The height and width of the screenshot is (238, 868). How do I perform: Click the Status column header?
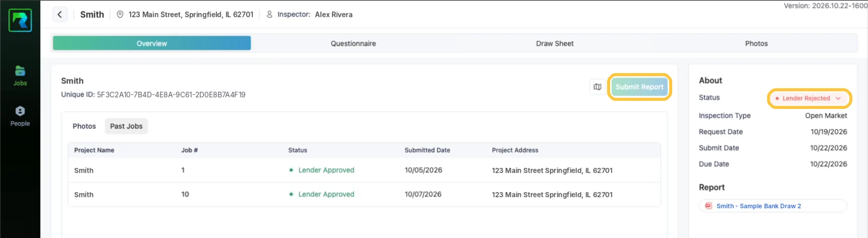pyautogui.click(x=298, y=150)
